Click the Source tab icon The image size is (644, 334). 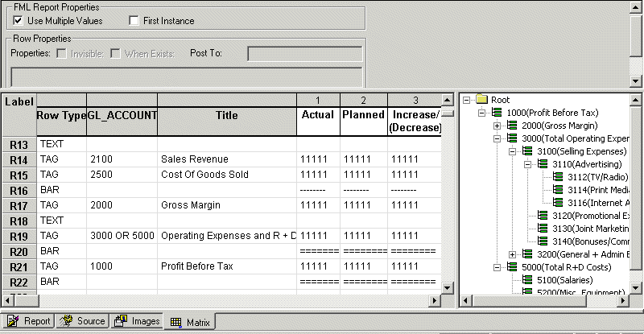pyautogui.click(x=66, y=321)
